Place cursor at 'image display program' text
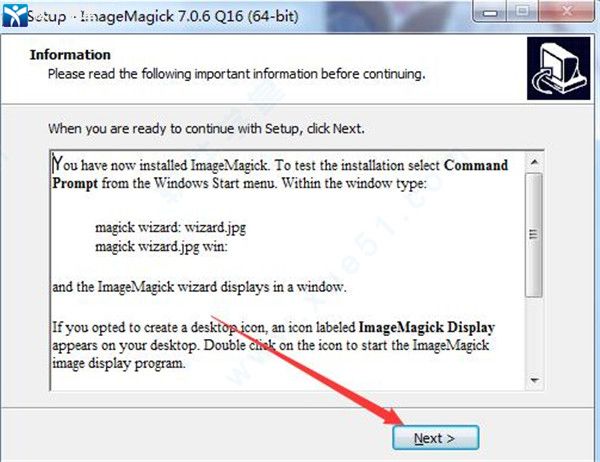 coord(119,363)
